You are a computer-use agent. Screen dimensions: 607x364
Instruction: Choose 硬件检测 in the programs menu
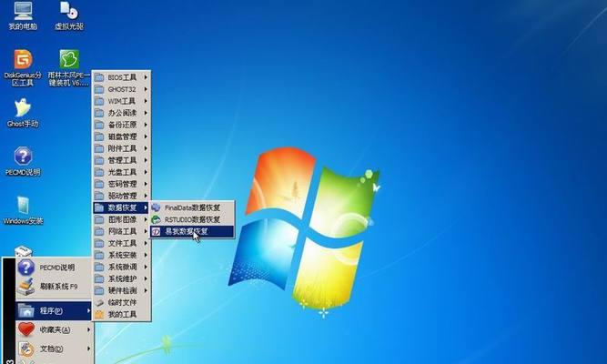click(122, 290)
